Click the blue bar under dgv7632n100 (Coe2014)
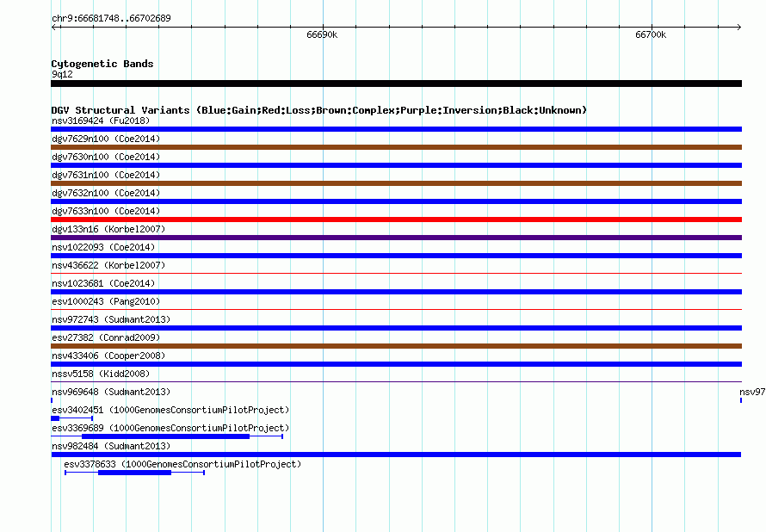The image size is (766, 532). click(x=396, y=201)
